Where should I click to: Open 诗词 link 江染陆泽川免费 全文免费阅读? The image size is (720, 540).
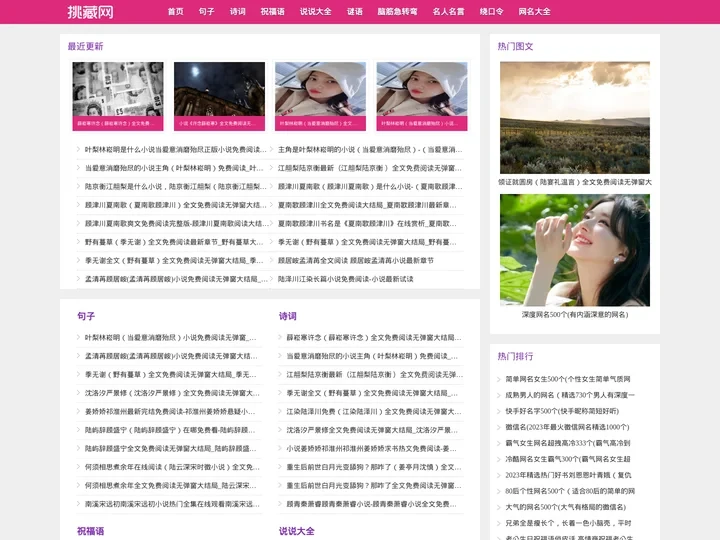point(374,411)
